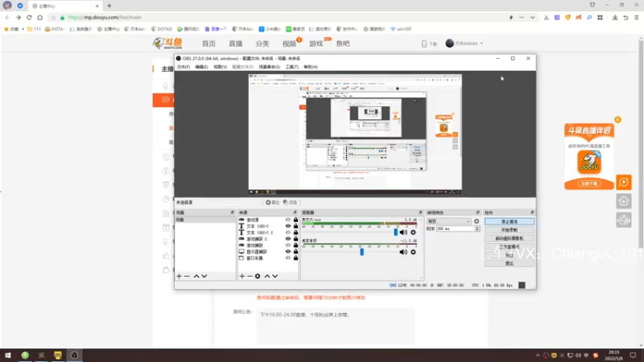This screenshot has height=362, width=644.
Task: Expand browser address bar dropdown chevron
Action: pyautogui.click(x=532, y=17)
